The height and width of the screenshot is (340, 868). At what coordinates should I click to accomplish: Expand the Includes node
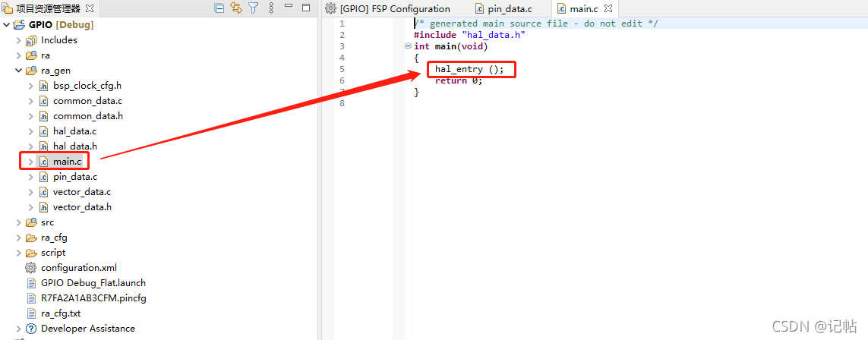(x=18, y=40)
